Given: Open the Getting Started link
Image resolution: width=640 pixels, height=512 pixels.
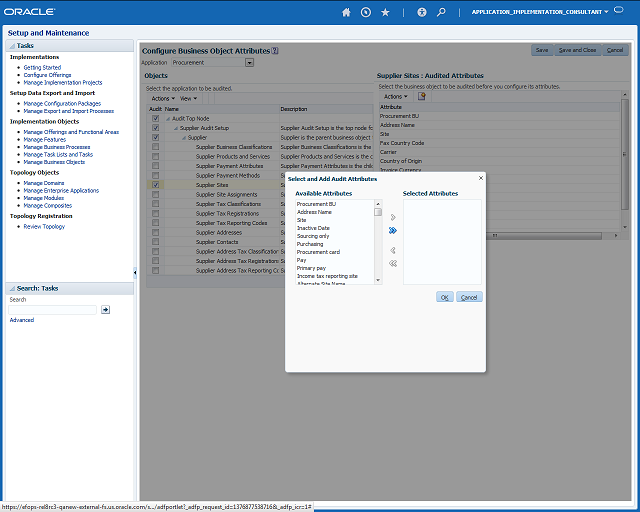Looking at the screenshot, I should [x=42, y=67].
